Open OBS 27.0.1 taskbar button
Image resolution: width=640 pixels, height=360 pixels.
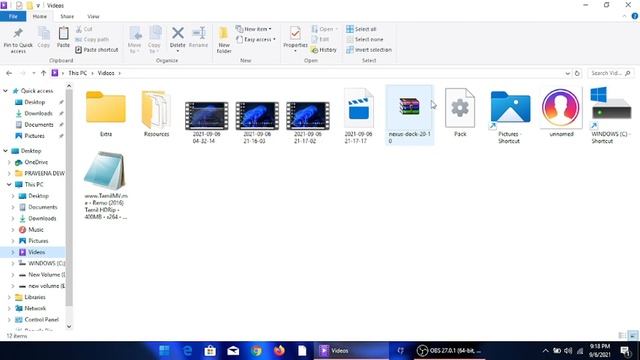[449, 351]
